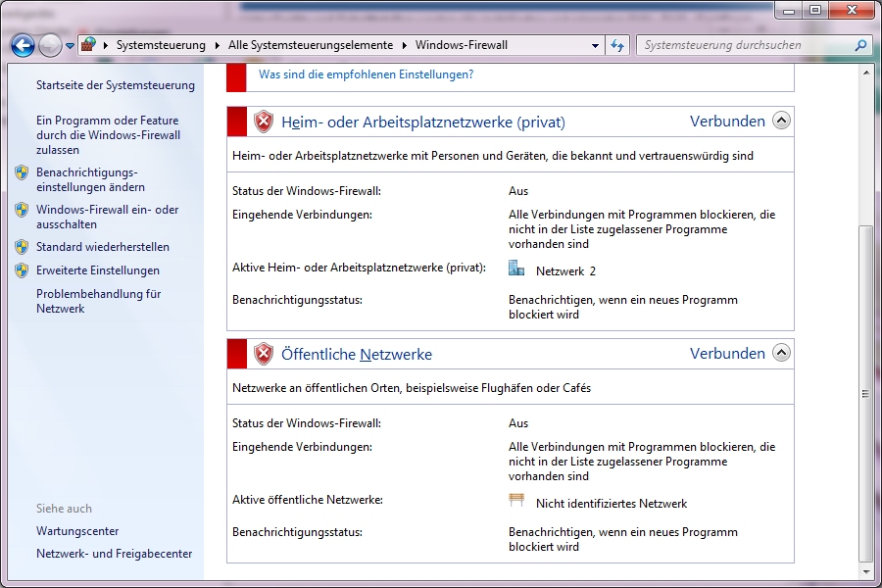Click the park bench public network icon
This screenshot has width=882, height=588.
click(516, 500)
